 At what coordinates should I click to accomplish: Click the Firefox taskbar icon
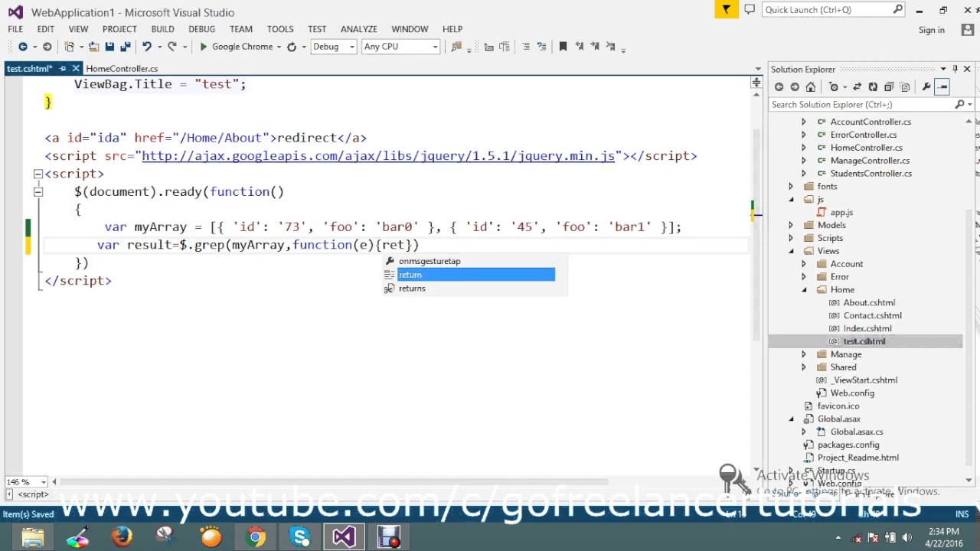coord(122,537)
